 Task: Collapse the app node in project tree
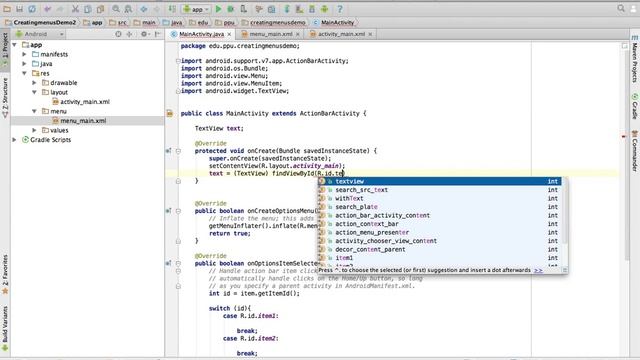click(15, 45)
